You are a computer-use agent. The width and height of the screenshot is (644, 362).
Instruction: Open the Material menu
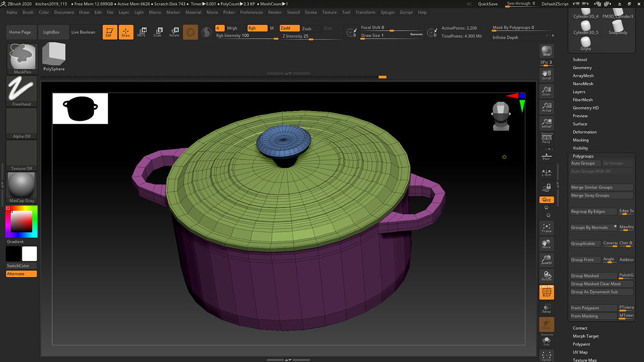tap(193, 12)
